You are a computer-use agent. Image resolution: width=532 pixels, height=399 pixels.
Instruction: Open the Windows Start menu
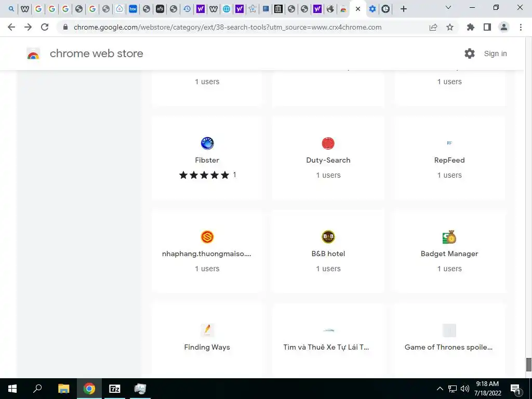point(12,389)
